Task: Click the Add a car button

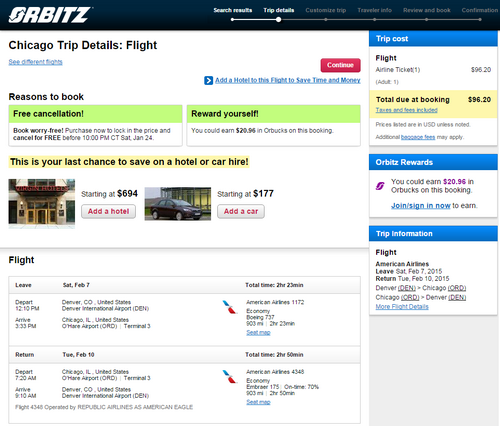Action: pos(241,211)
